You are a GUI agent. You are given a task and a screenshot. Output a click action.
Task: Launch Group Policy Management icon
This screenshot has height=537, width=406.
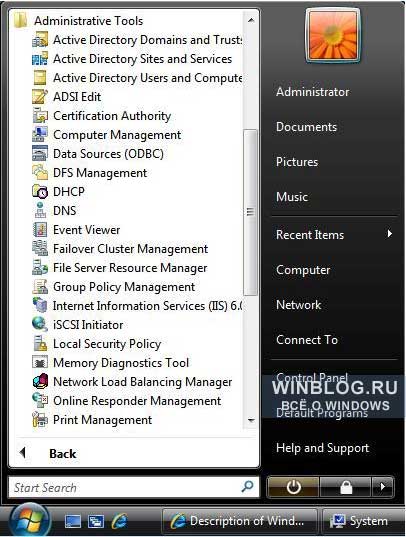pyautogui.click(x=40, y=287)
